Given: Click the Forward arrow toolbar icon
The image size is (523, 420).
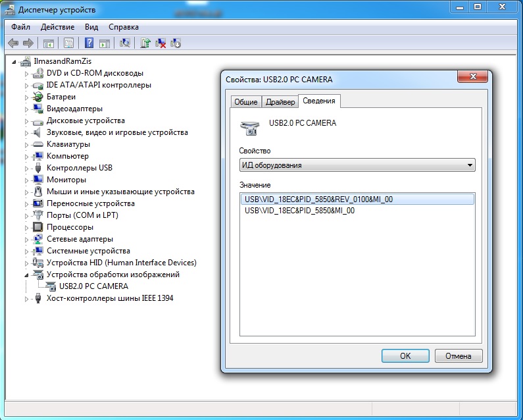Looking at the screenshot, I should [x=28, y=43].
